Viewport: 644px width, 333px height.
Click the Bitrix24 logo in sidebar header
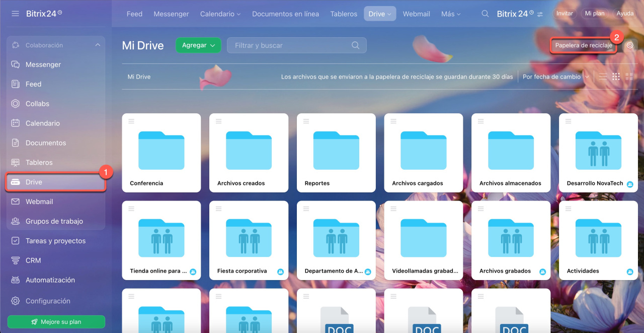(44, 14)
